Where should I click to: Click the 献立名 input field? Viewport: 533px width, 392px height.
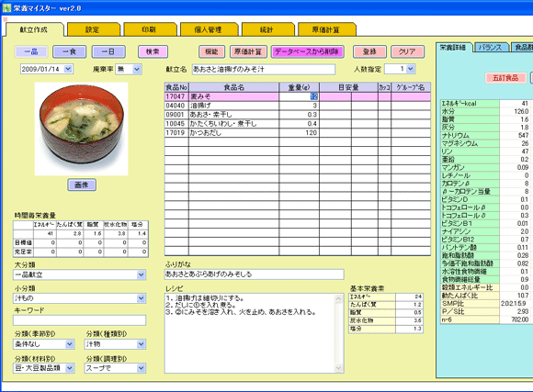tap(264, 69)
